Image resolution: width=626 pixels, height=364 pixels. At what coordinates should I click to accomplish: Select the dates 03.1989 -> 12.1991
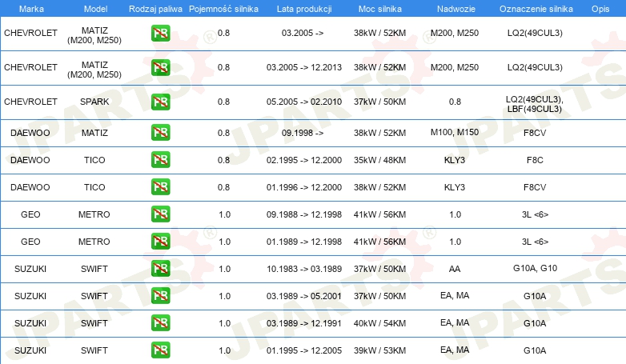(304, 323)
